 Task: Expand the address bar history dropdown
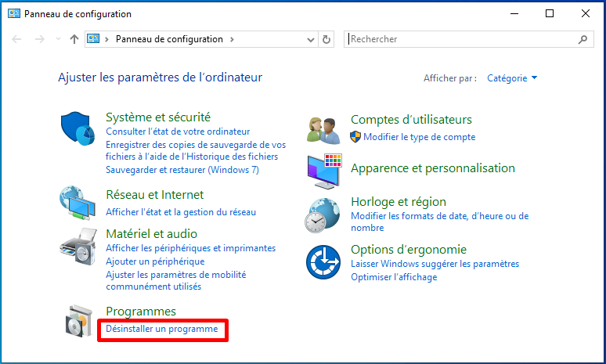coord(310,39)
